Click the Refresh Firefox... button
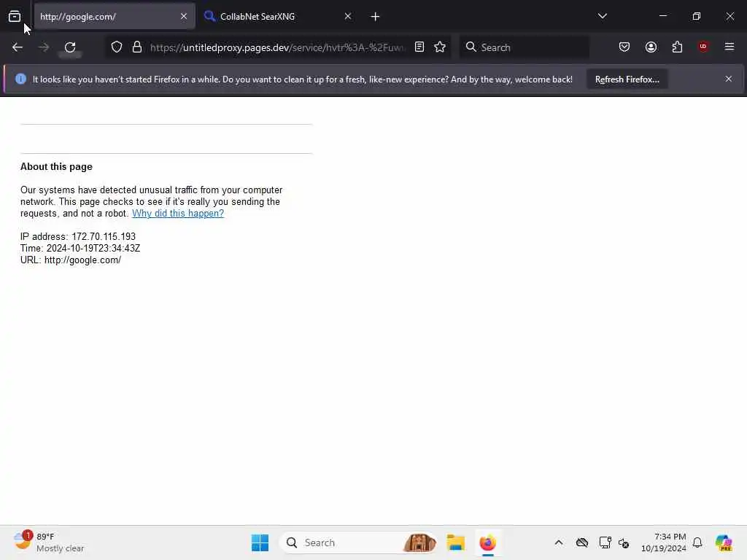The width and height of the screenshot is (747, 560). pos(627,79)
